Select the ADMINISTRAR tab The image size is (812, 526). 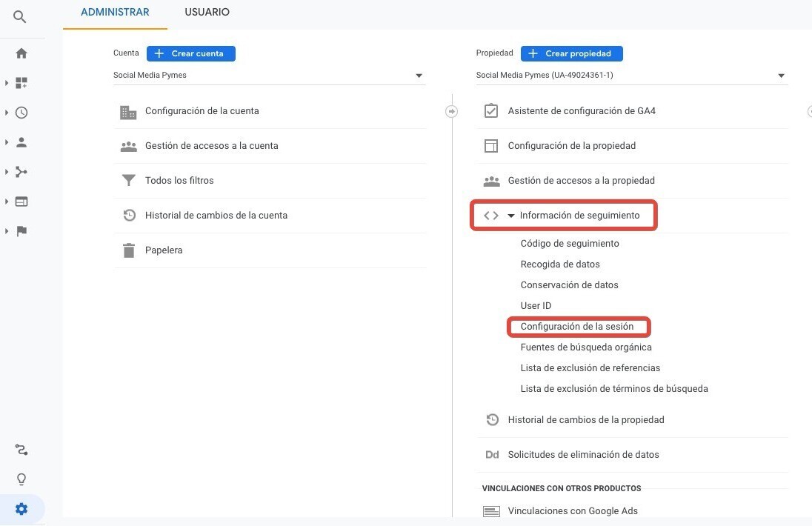tap(115, 12)
